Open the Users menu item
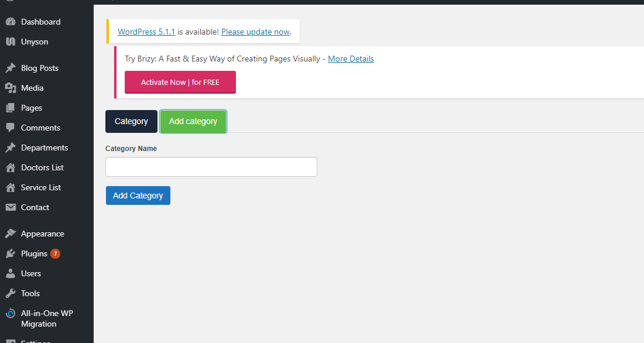Viewport: 644px width, 343px height. pyautogui.click(x=31, y=273)
